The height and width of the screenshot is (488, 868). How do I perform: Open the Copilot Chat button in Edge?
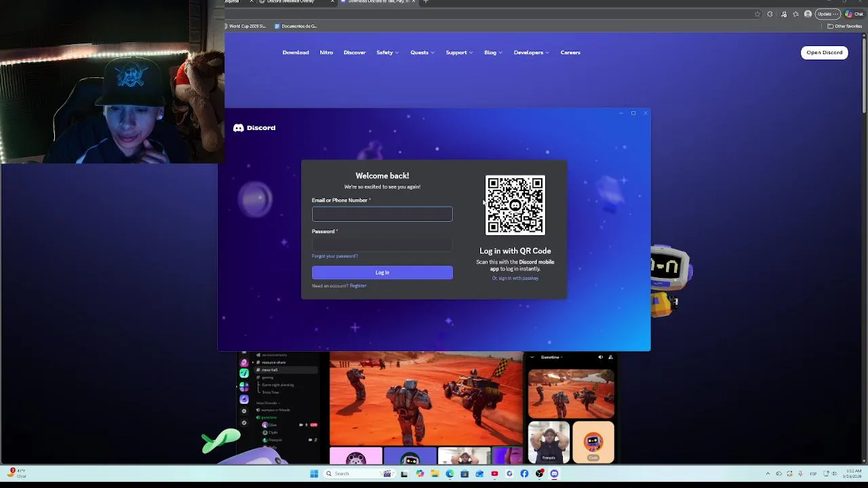[x=855, y=14]
